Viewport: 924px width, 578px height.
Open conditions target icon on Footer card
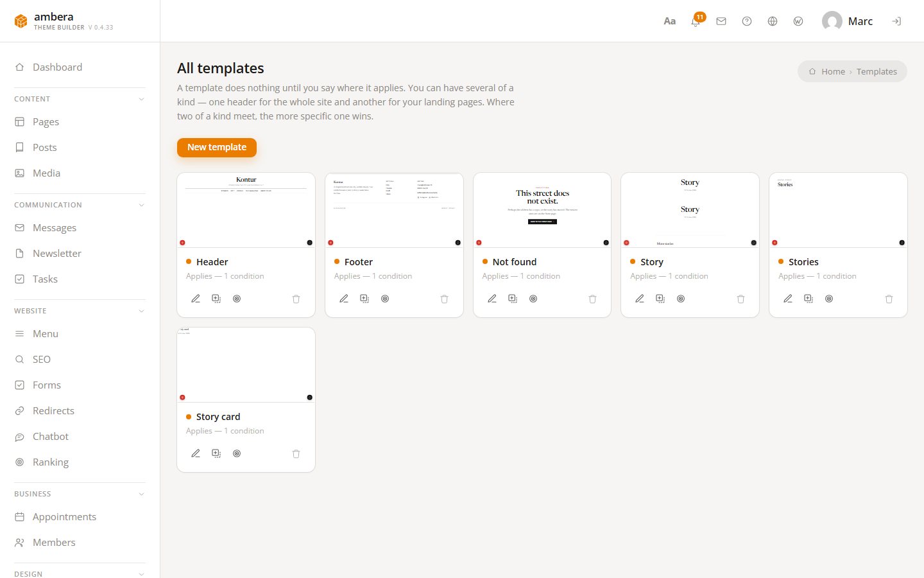[x=385, y=299]
